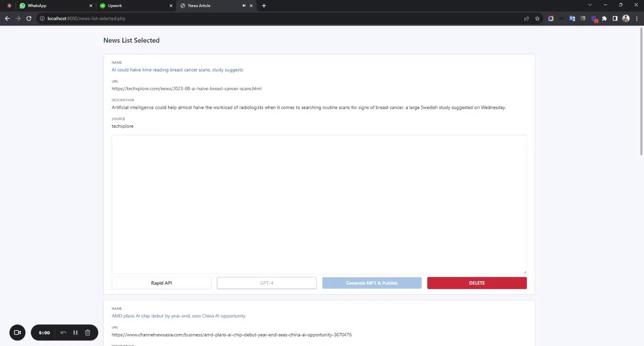Click the screen recorder camera button
The image size is (644, 346).
(17, 332)
